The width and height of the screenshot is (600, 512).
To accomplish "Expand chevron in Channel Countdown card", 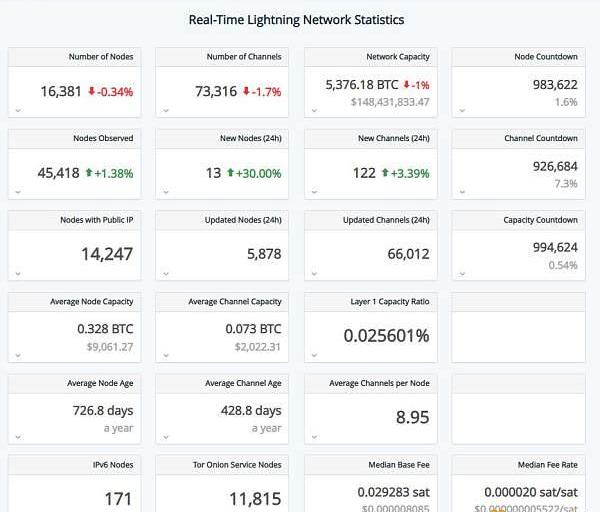I will tap(462, 192).
